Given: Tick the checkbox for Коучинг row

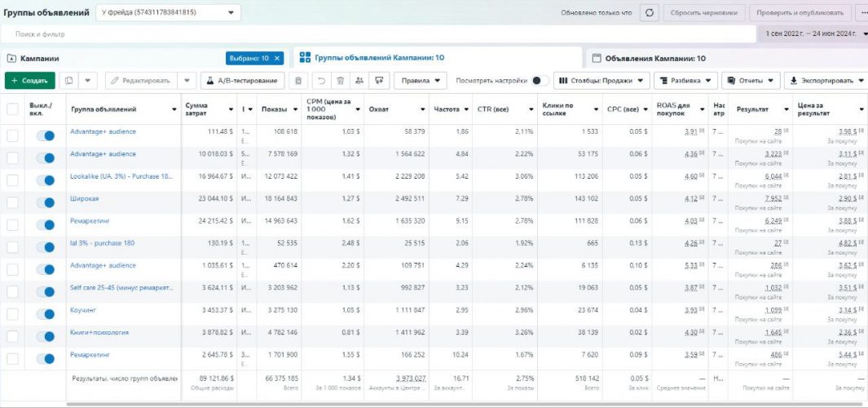Looking at the screenshot, I should (12, 311).
